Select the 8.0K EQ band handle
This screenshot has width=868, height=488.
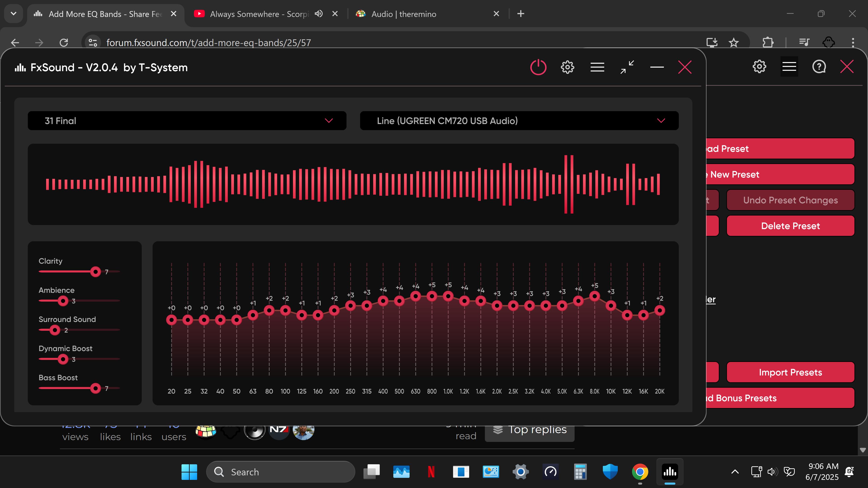click(595, 296)
